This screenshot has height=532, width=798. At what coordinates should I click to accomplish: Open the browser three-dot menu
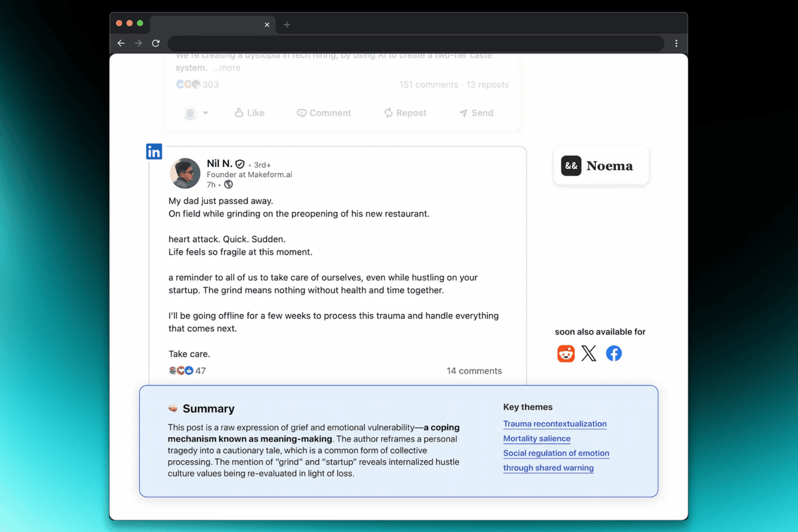676,43
